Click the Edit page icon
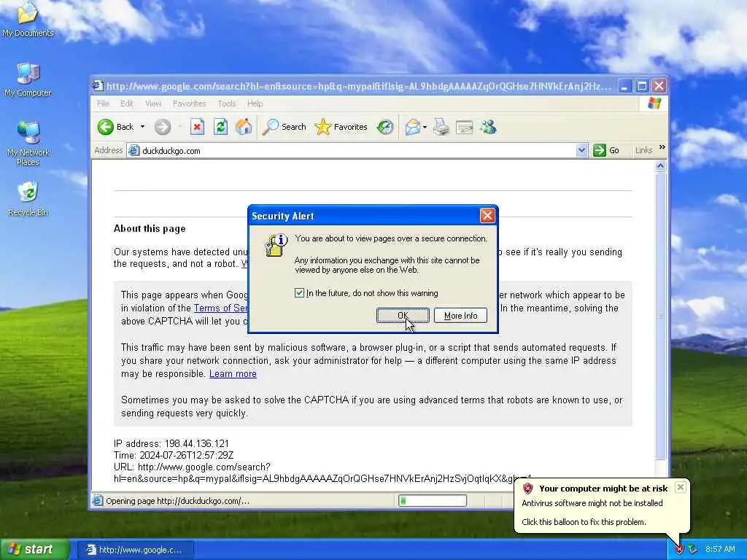 (465, 127)
